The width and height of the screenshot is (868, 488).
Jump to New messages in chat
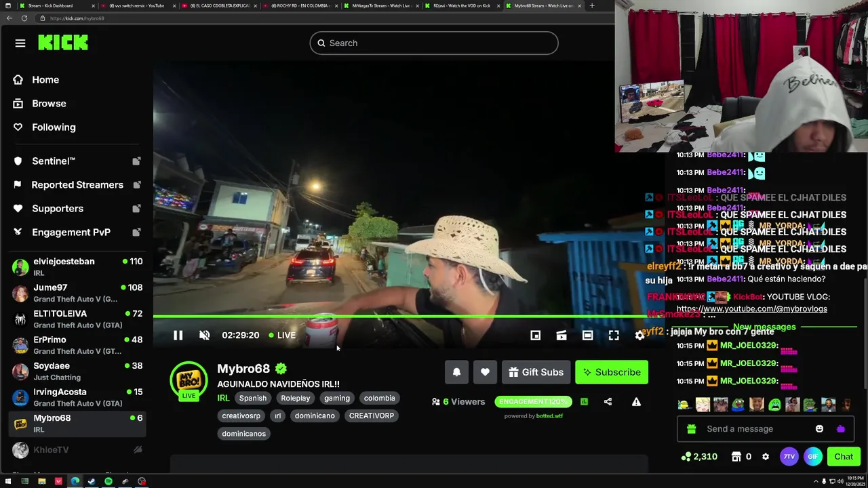[x=764, y=327]
